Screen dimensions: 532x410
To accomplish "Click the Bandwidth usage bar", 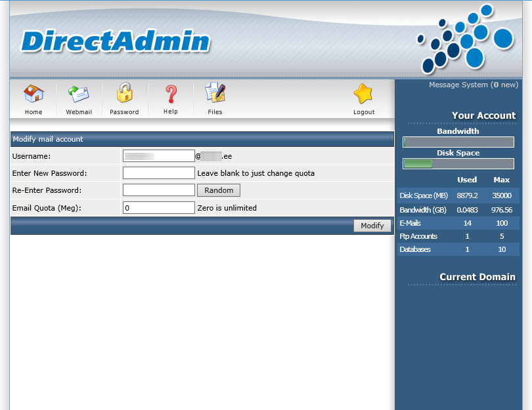I will [458, 142].
